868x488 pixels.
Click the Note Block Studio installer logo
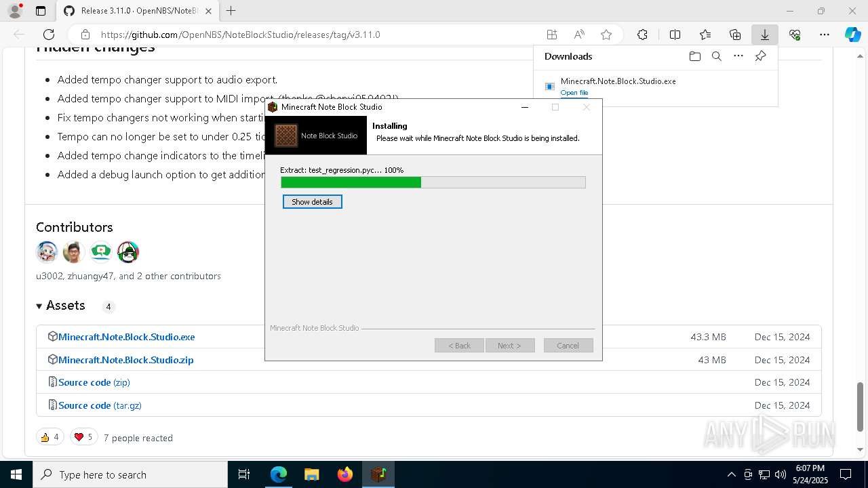[x=316, y=136]
